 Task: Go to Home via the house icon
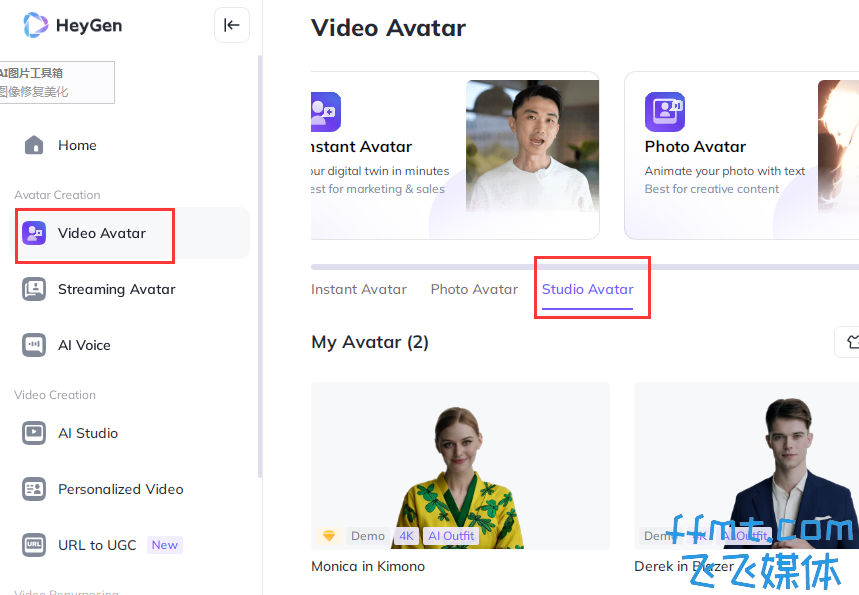pyautogui.click(x=34, y=145)
